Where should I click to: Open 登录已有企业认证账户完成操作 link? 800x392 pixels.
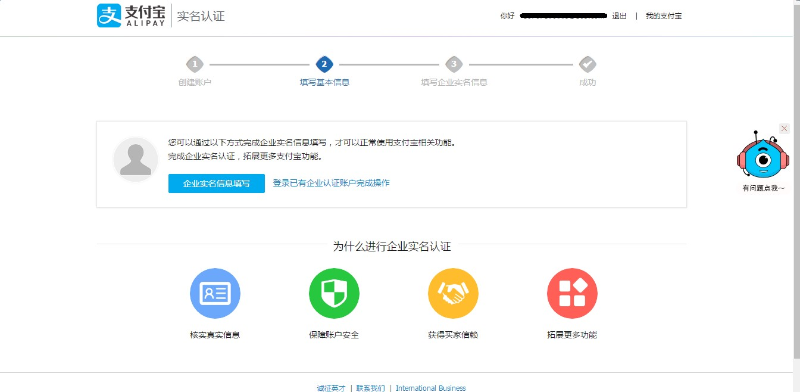coord(331,183)
